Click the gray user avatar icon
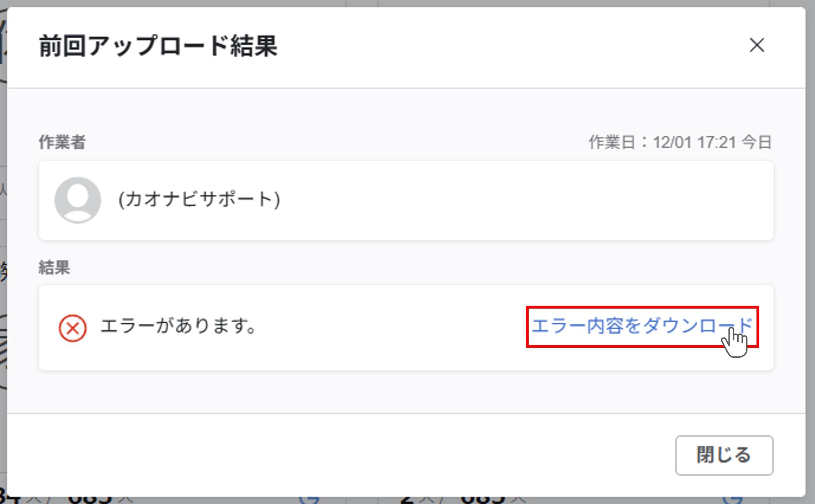Viewport: 815px width, 504px height. click(78, 200)
